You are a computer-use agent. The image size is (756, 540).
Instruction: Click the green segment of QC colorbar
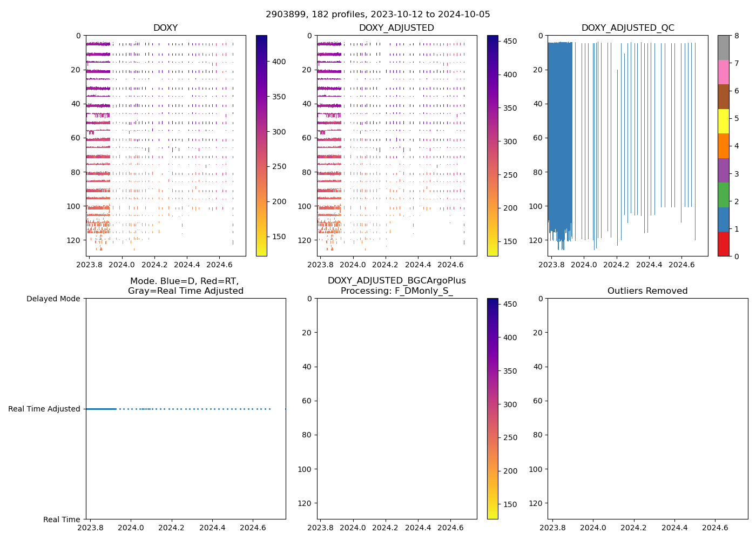pos(723,194)
